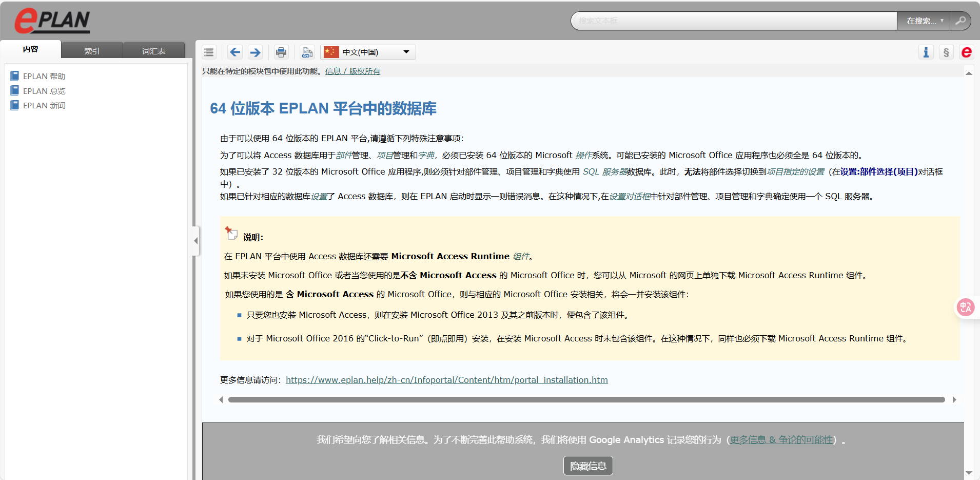Image resolution: width=980 pixels, height=480 pixels.
Task: Open the 部件 glossary link
Action: point(344,155)
